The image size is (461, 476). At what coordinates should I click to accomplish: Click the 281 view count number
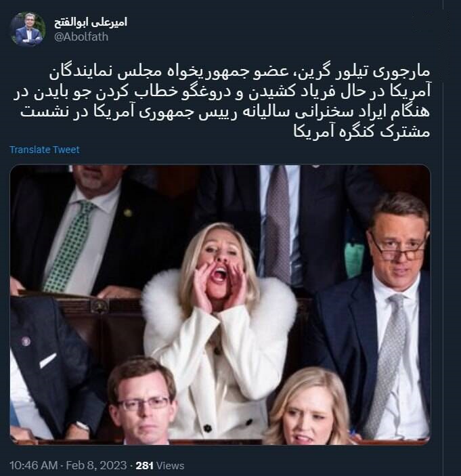pos(144,465)
